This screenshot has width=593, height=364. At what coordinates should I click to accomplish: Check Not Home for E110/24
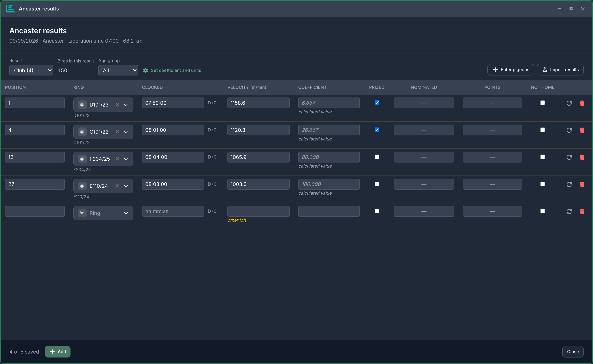coord(542,184)
